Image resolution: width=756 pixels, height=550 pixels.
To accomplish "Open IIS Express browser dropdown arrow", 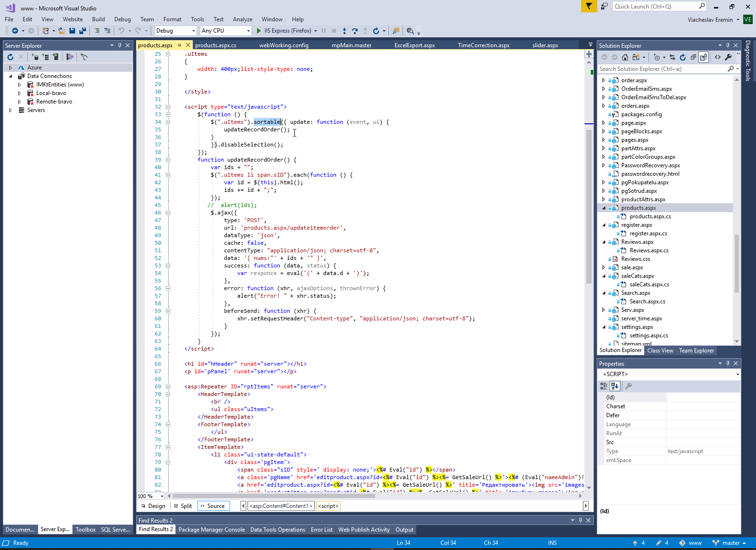I will click(x=316, y=31).
